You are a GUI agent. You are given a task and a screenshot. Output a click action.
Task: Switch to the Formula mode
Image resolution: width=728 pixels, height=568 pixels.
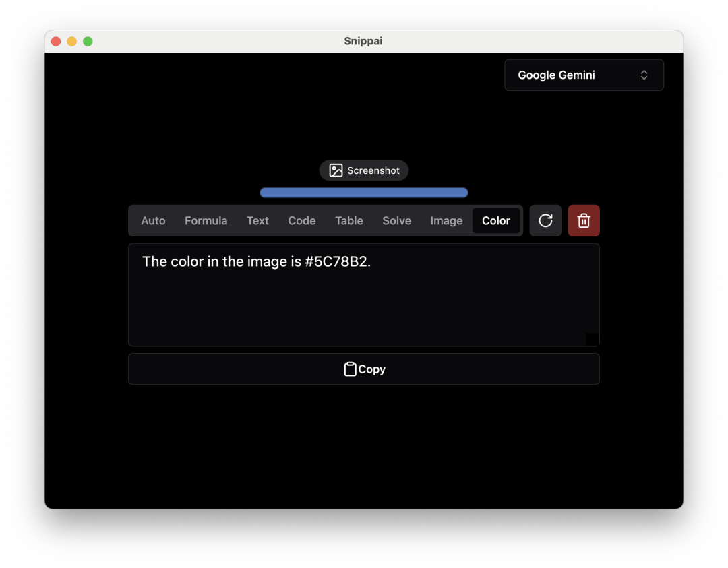click(x=206, y=220)
